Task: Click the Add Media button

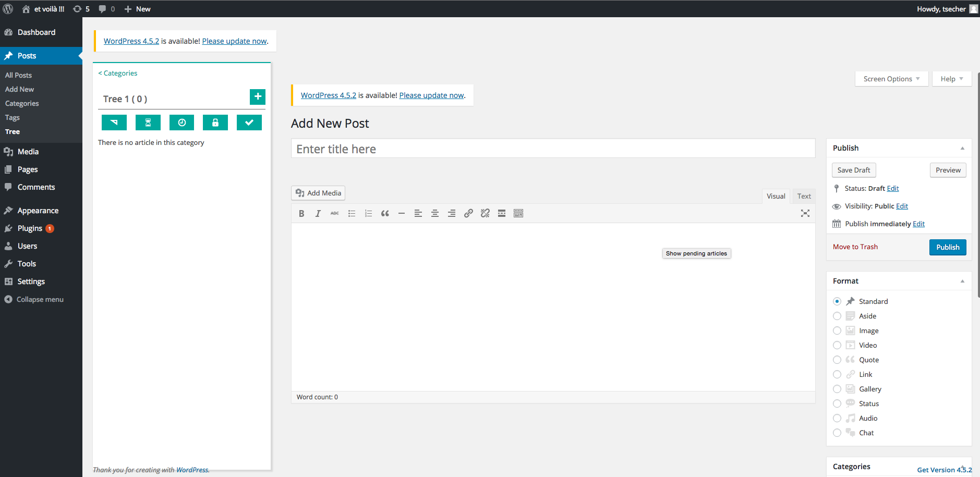Action: click(x=318, y=193)
